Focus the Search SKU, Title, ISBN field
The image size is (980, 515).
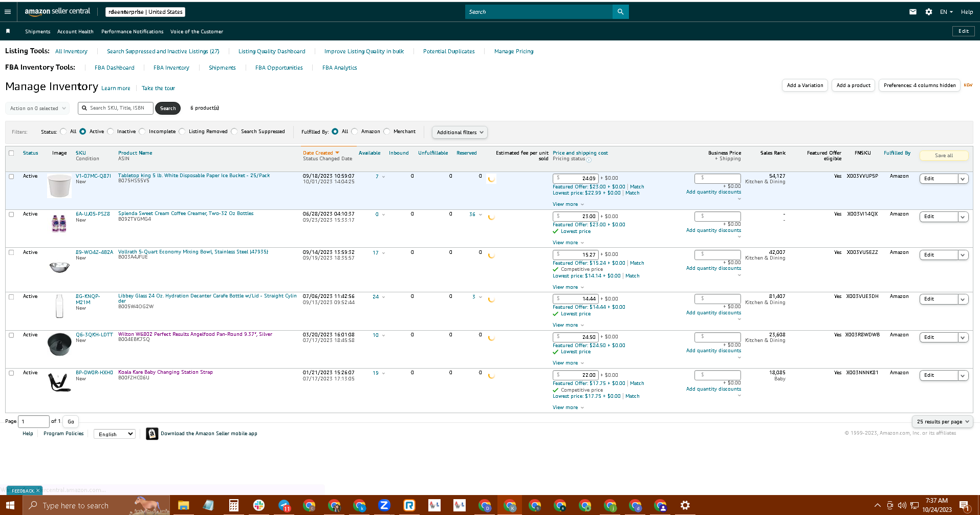pyautogui.click(x=116, y=108)
